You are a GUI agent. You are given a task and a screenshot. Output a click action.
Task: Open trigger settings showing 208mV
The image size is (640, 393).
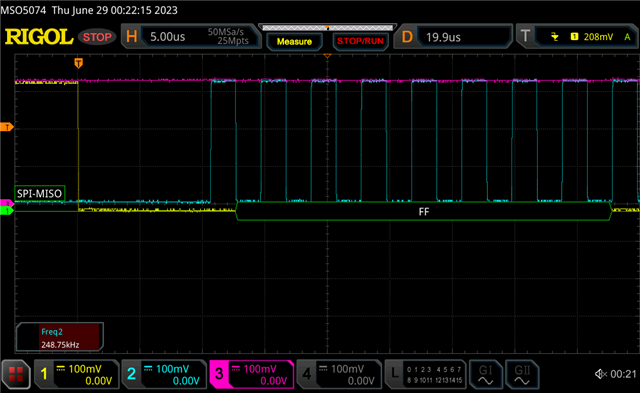pyautogui.click(x=577, y=36)
